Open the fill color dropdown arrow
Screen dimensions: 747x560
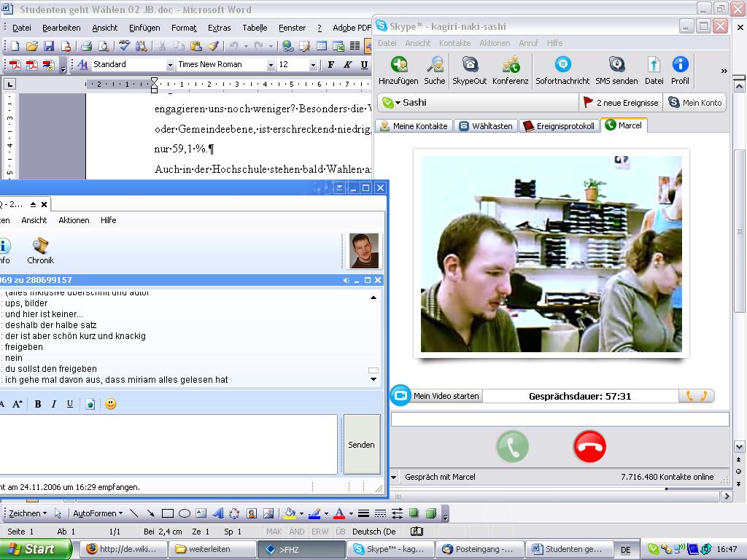click(301, 513)
